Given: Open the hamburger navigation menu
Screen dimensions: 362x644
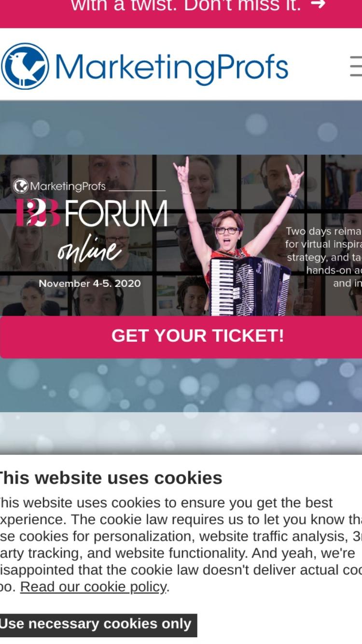Looking at the screenshot, I should click(x=356, y=66).
